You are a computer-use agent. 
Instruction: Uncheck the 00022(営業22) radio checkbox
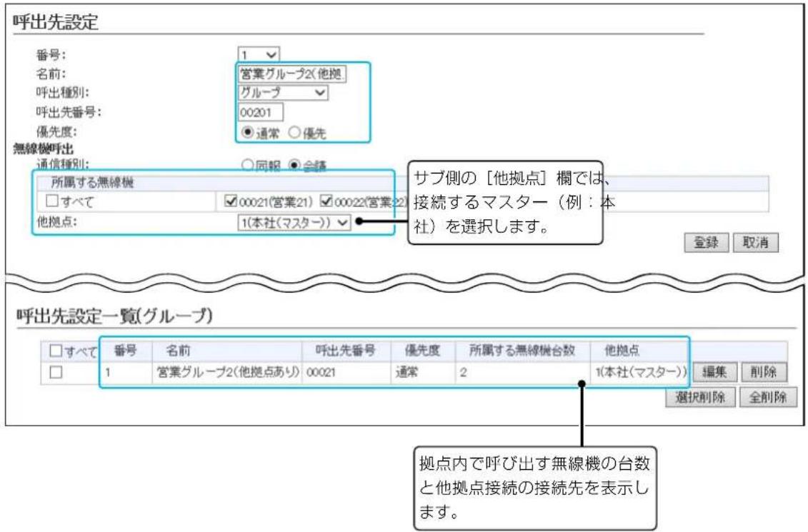pyautogui.click(x=326, y=201)
